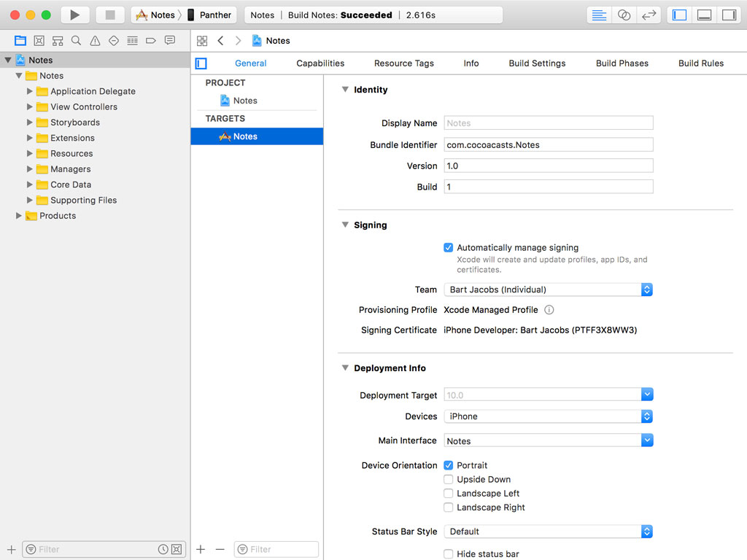Open the symbol navigator
This screenshot has width=747, height=560.
coord(58,41)
